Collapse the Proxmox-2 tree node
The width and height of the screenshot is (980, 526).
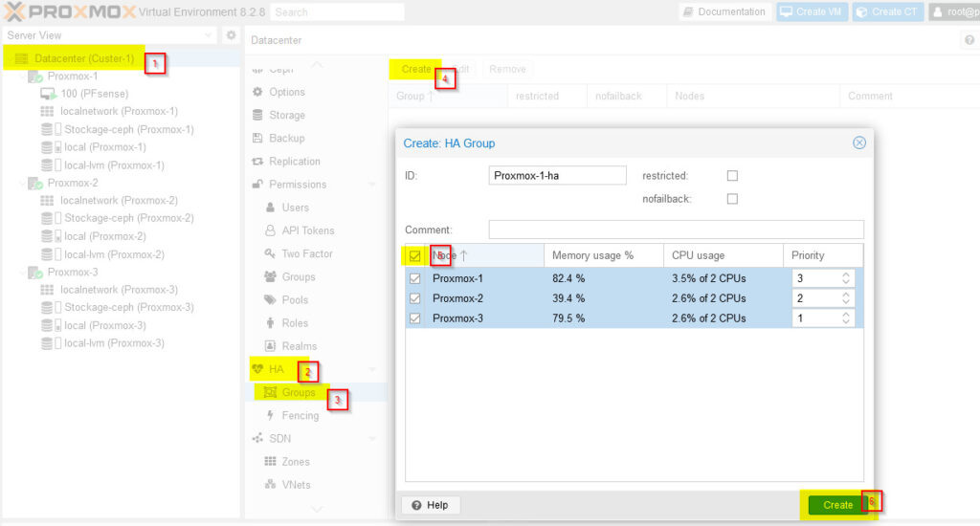pos(23,183)
